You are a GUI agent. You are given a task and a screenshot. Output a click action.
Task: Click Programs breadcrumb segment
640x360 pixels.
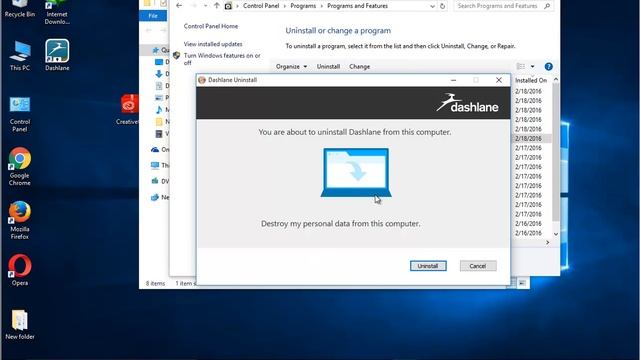(303, 6)
